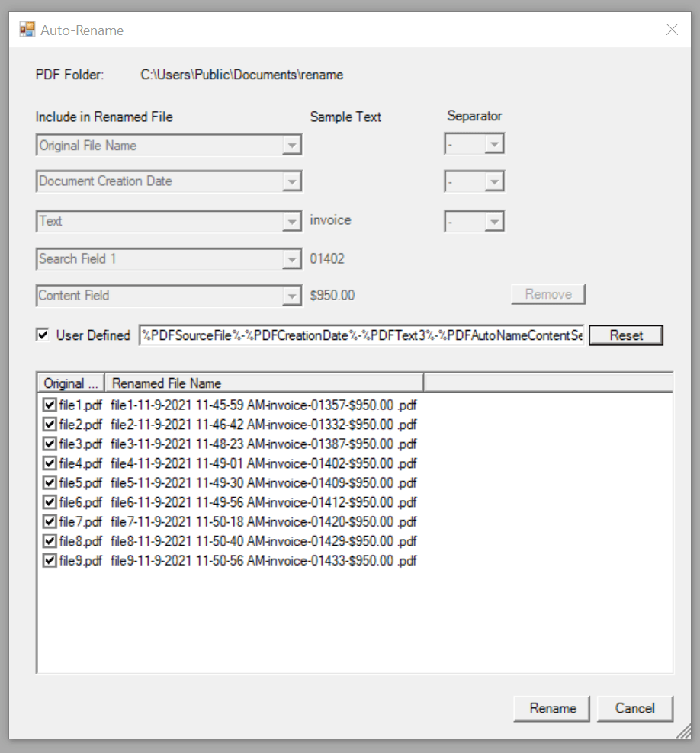This screenshot has height=753, width=700.
Task: Click the sample text '$950.00'
Action: pyautogui.click(x=332, y=296)
